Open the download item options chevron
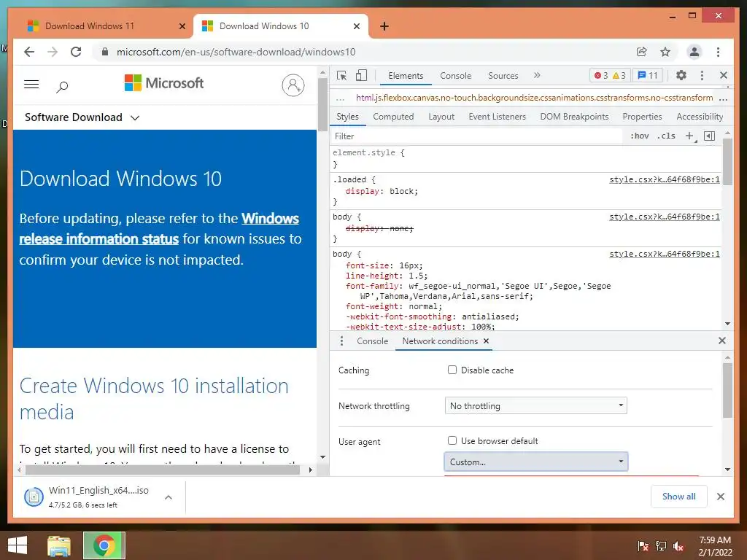Viewport: 747px width, 560px height. pyautogui.click(x=169, y=497)
